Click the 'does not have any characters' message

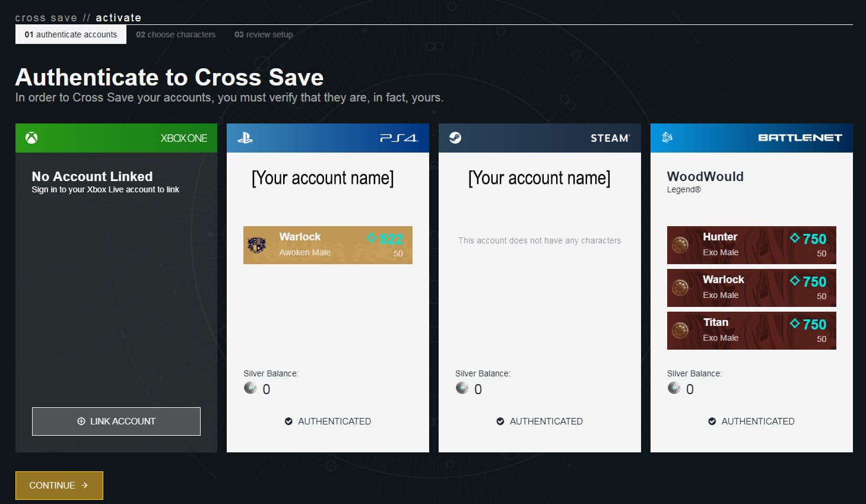point(540,240)
